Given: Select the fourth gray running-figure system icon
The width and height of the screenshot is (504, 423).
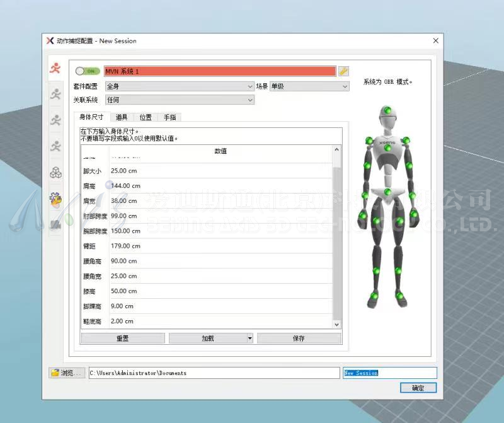Looking at the screenshot, I should (x=55, y=146).
